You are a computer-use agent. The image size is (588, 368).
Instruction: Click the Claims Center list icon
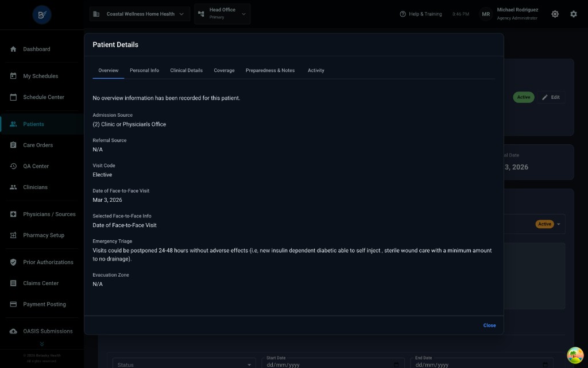13,283
